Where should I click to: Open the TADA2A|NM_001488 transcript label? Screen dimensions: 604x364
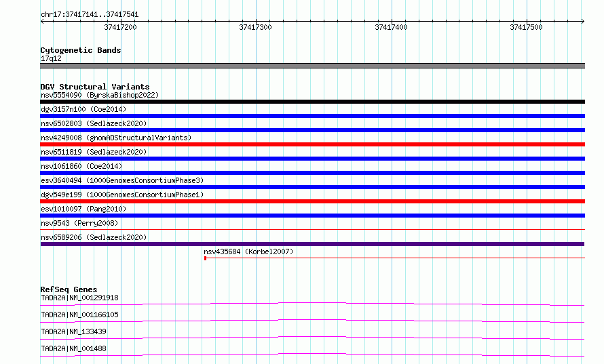point(73,348)
